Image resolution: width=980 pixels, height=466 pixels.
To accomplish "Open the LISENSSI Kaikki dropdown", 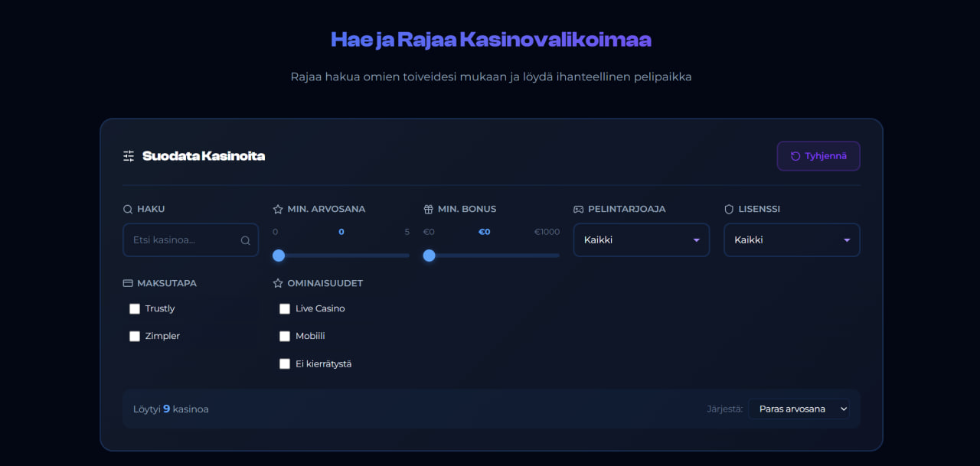I will [792, 240].
